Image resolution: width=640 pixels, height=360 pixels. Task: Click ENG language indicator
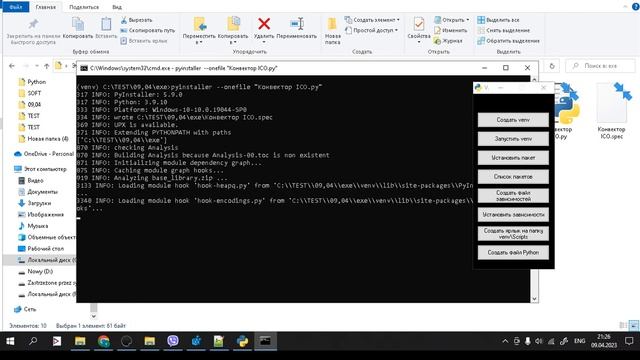pyautogui.click(x=579, y=341)
